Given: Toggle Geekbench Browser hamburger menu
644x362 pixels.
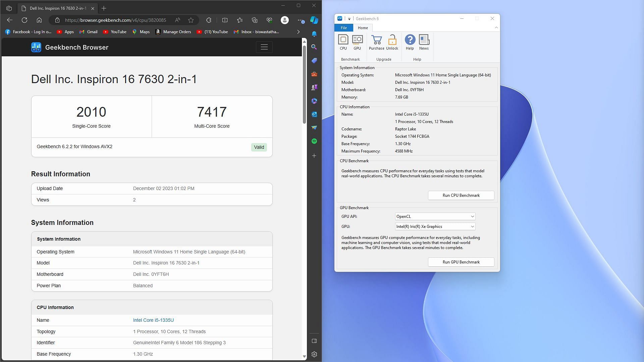Looking at the screenshot, I should (x=264, y=47).
